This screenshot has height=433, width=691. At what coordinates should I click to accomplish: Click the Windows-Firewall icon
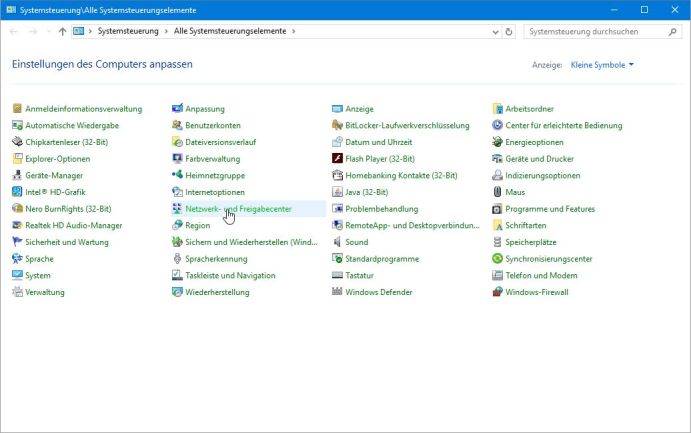click(x=497, y=292)
